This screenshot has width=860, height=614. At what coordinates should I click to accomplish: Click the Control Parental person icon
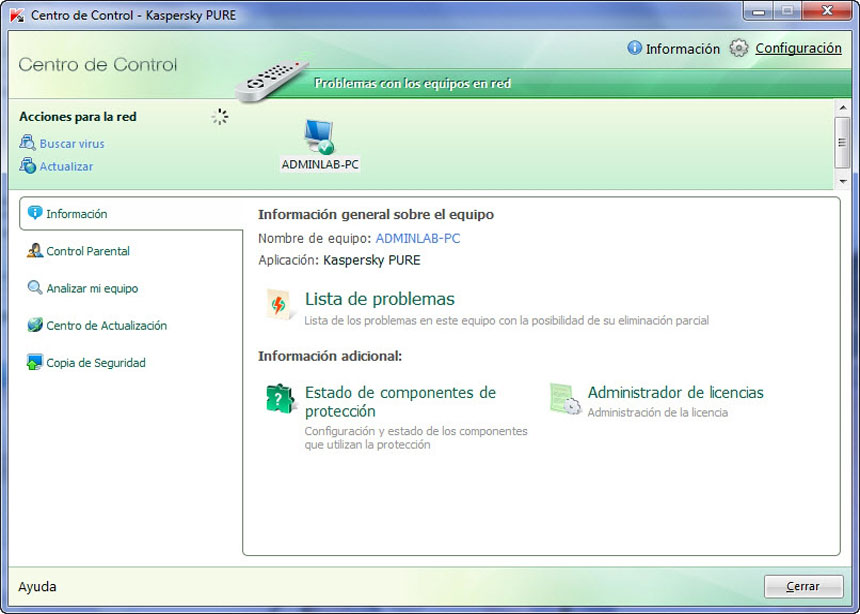point(35,250)
